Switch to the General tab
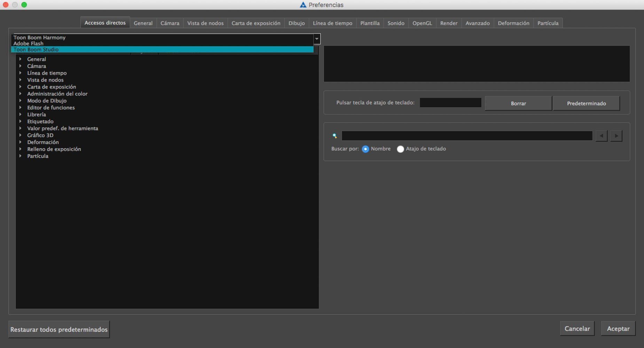Image resolution: width=644 pixels, height=348 pixels. [x=143, y=23]
